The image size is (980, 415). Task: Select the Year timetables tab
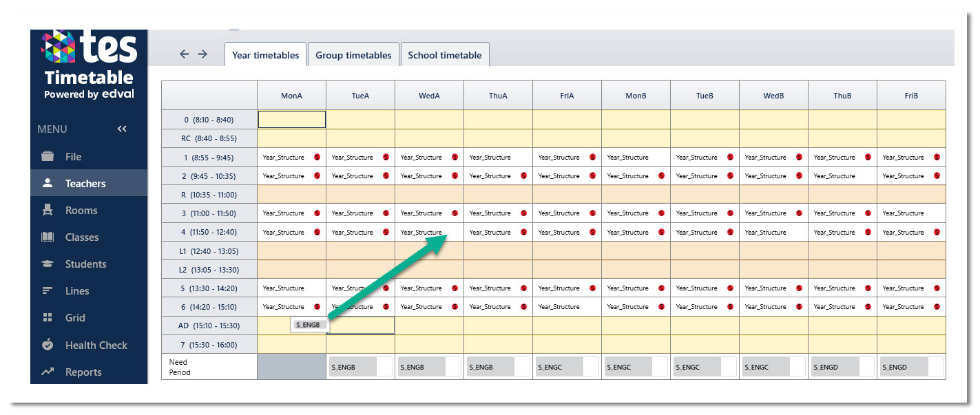pyautogui.click(x=265, y=55)
